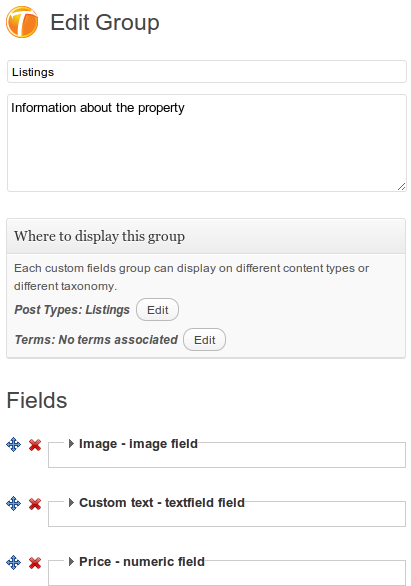Click the group name field containing Listings
The image size is (411, 586).
207,72
